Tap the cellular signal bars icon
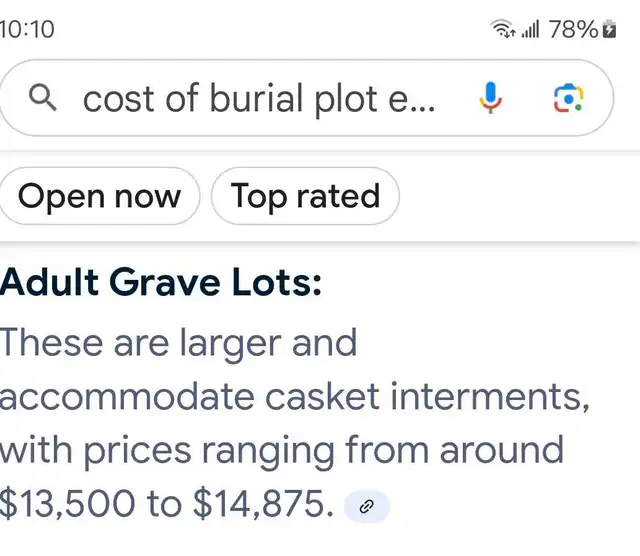640x556 pixels. (x=530, y=29)
